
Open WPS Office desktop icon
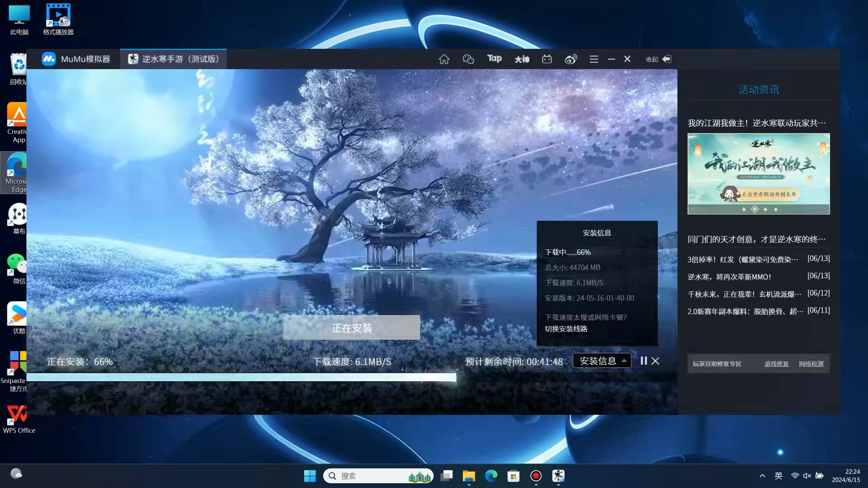tap(19, 418)
